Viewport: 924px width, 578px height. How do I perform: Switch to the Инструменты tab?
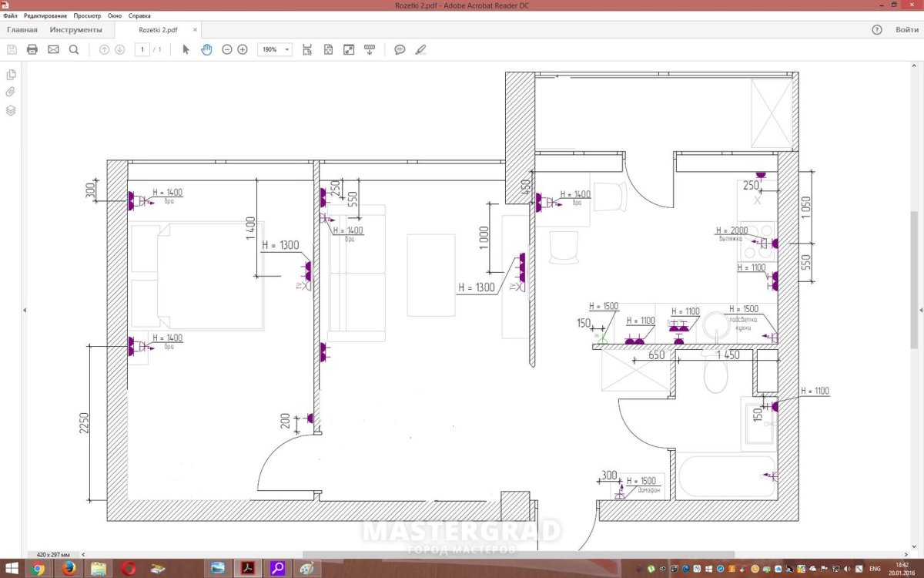(75, 30)
